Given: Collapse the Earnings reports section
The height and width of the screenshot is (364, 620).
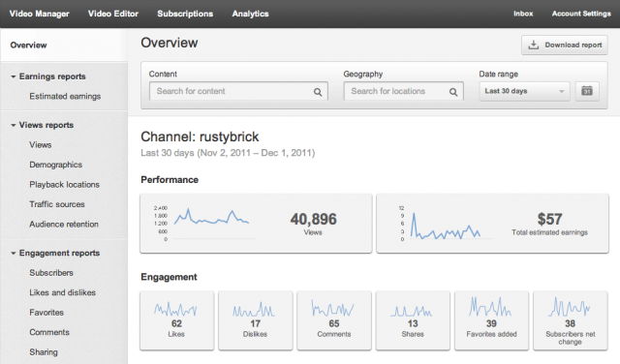Looking at the screenshot, I should (x=14, y=76).
